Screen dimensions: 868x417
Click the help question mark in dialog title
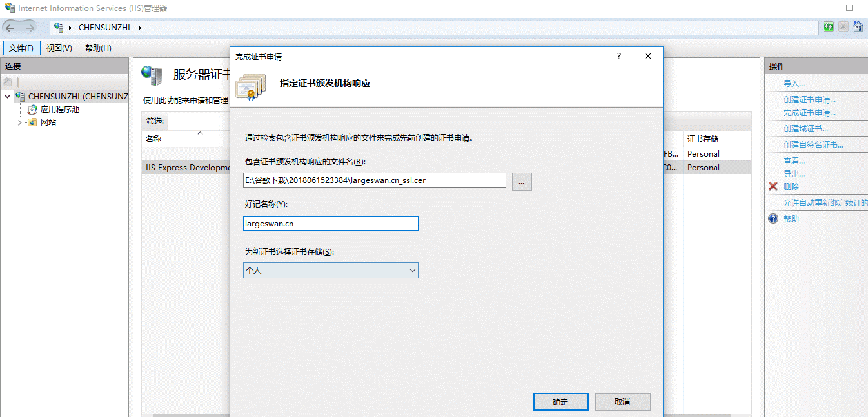(x=619, y=56)
